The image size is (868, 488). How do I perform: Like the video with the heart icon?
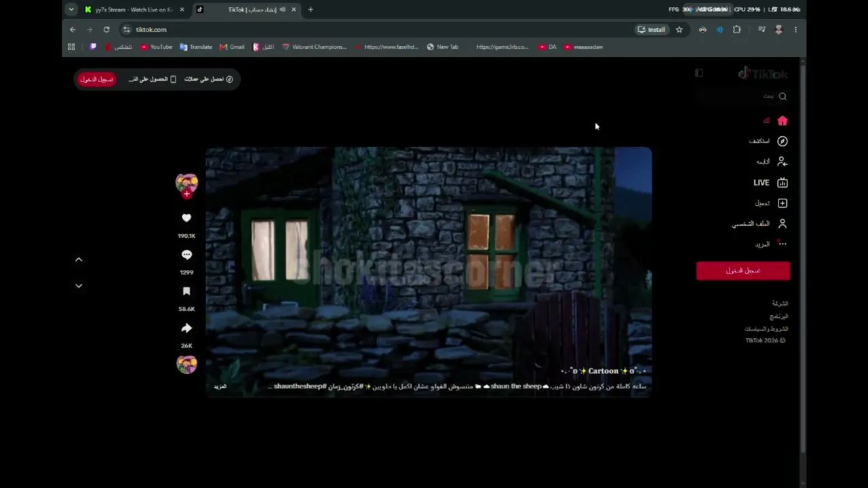pos(186,218)
